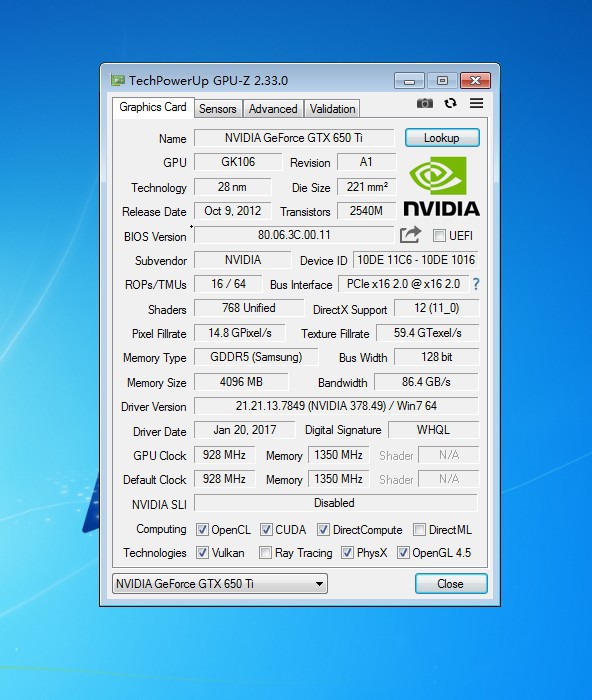Click the Memory Size value 4096 MB
This screenshot has width=592, height=700.
pos(241,382)
